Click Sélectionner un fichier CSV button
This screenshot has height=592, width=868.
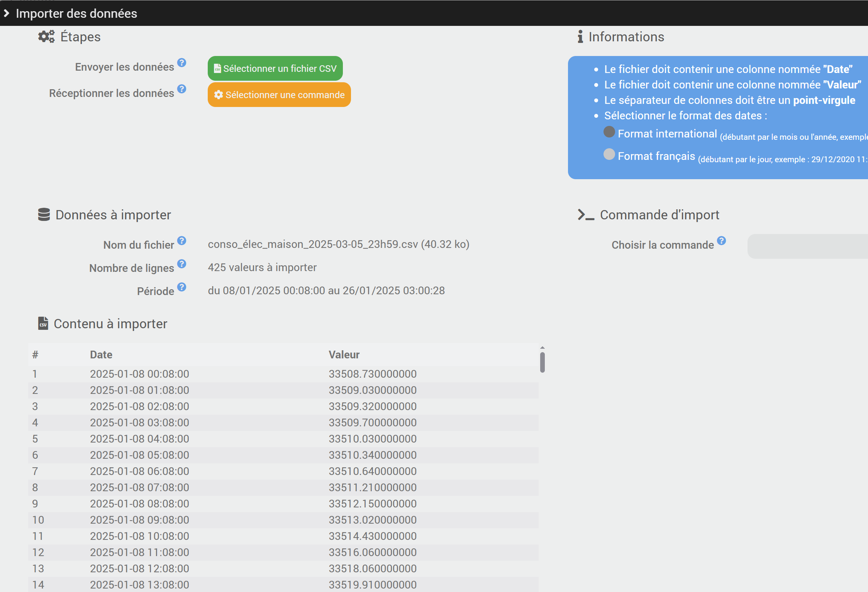pos(275,68)
